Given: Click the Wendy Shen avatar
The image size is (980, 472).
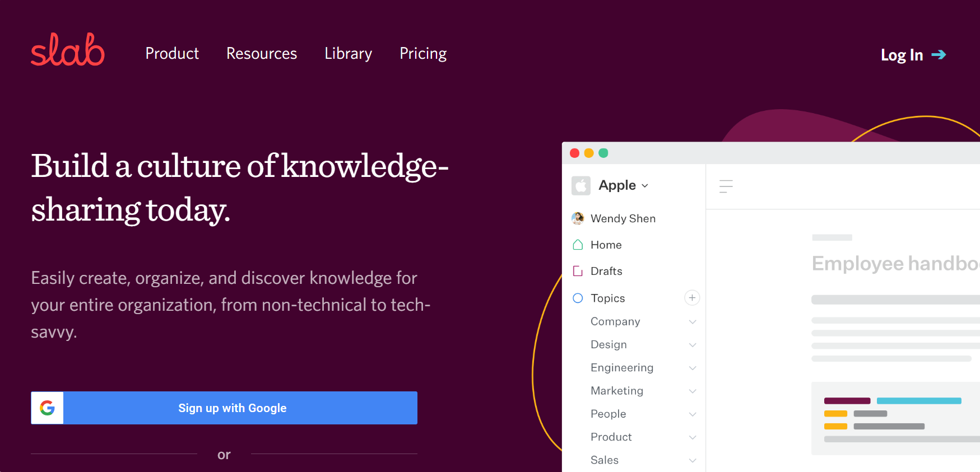Looking at the screenshot, I should [578, 218].
